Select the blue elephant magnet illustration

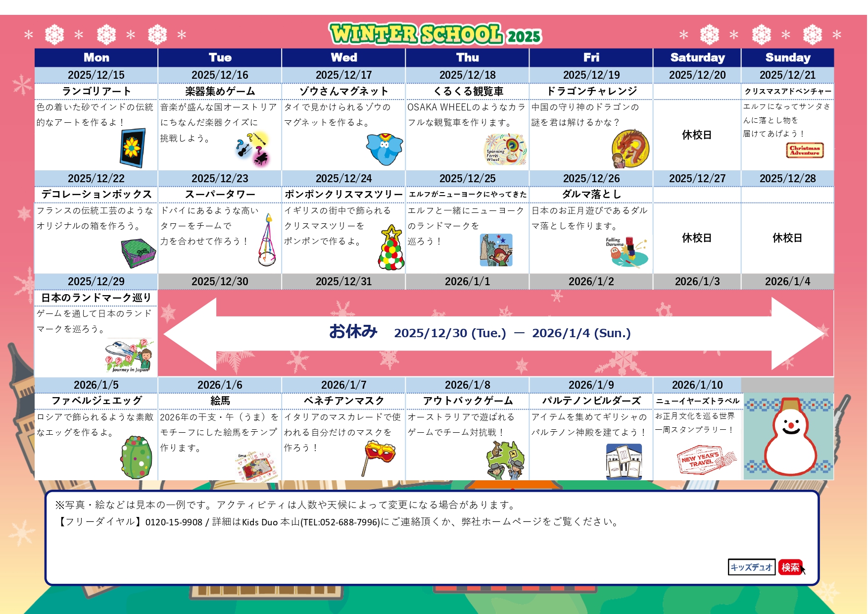(384, 149)
